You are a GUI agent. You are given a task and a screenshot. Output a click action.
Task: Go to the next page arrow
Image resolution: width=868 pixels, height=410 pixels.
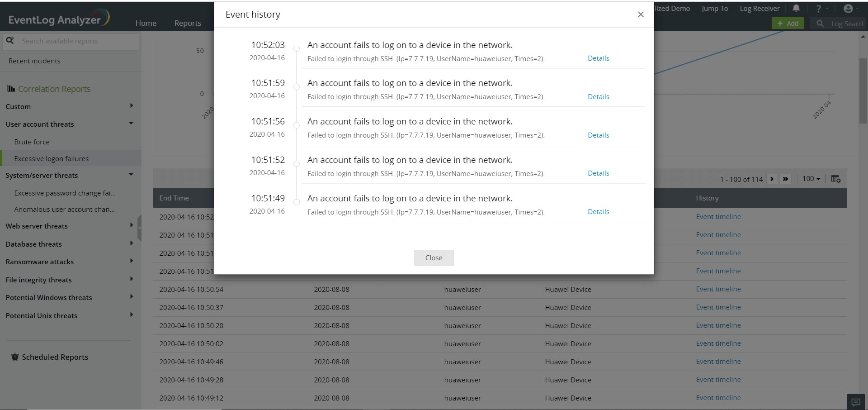772,179
